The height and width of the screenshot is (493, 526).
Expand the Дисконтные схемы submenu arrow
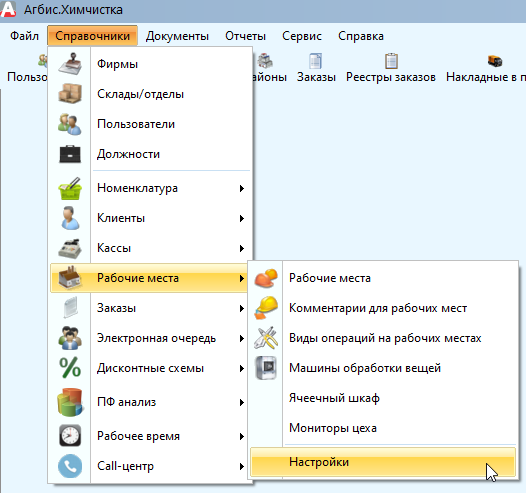tap(242, 369)
